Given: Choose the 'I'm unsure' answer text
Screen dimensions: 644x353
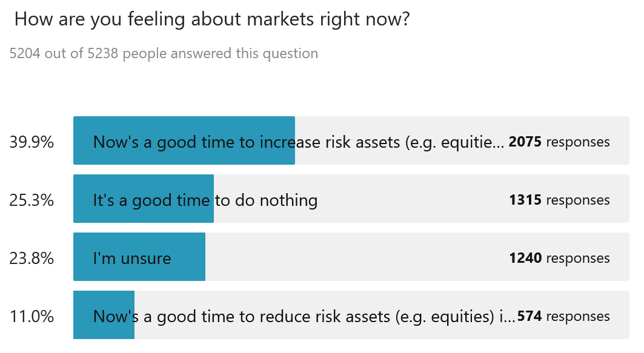Looking at the screenshot, I should [x=131, y=259].
